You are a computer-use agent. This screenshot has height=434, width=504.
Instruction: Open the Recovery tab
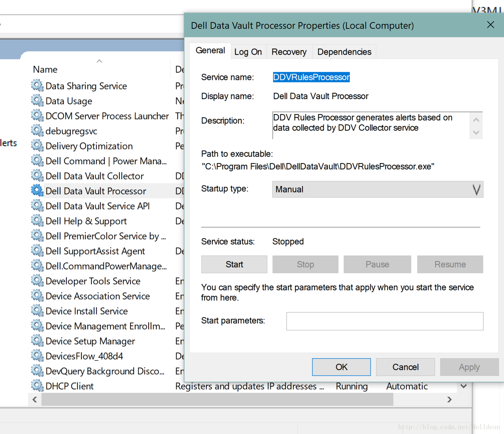pos(289,52)
